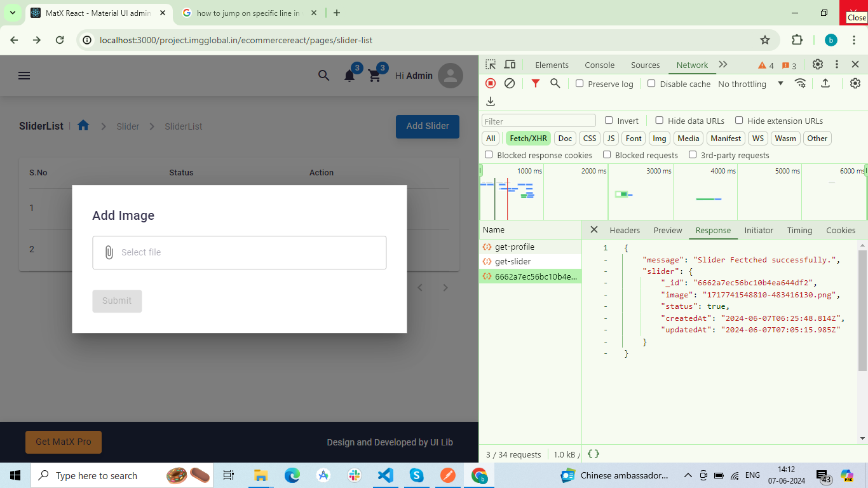
Task: Toggle the Invert filter checkbox
Action: click(609, 121)
